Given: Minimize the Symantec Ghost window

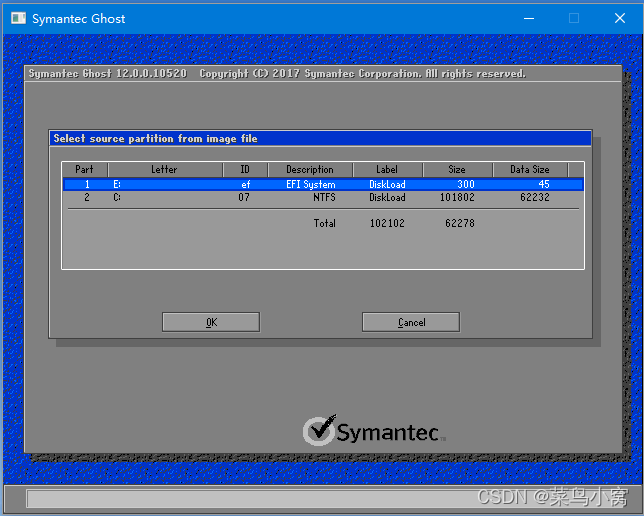Looking at the screenshot, I should (529, 18).
